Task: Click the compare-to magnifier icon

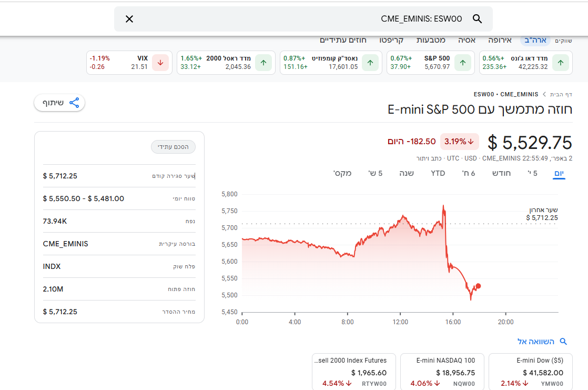Action: 563,342
